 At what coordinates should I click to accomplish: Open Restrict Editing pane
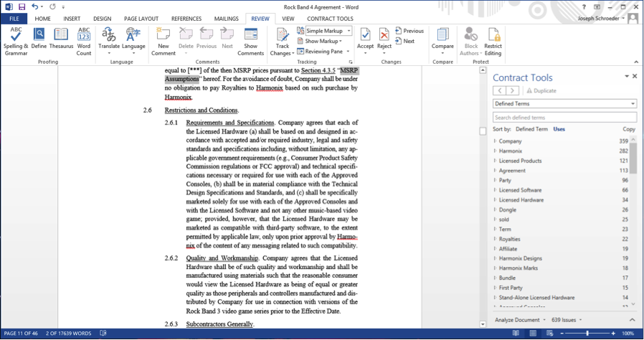click(x=493, y=42)
